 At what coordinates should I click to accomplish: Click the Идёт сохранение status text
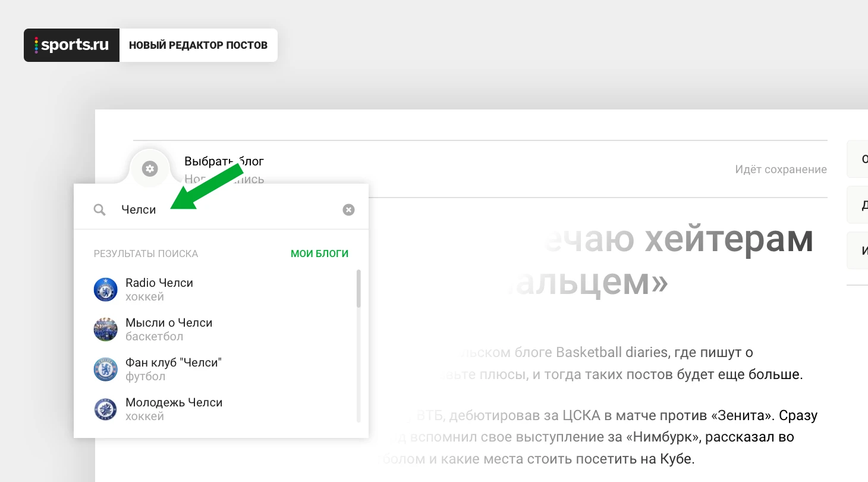[x=781, y=170]
